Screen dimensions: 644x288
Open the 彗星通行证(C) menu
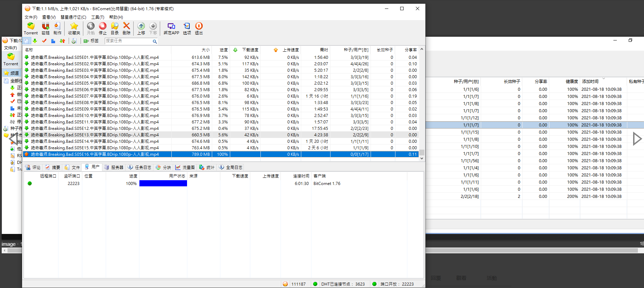click(73, 17)
